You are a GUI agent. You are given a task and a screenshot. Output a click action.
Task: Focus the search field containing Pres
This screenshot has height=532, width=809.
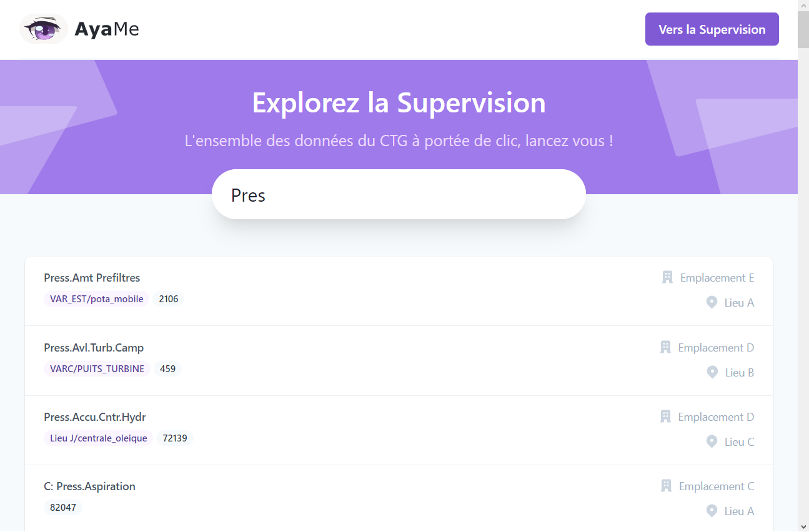tap(399, 195)
